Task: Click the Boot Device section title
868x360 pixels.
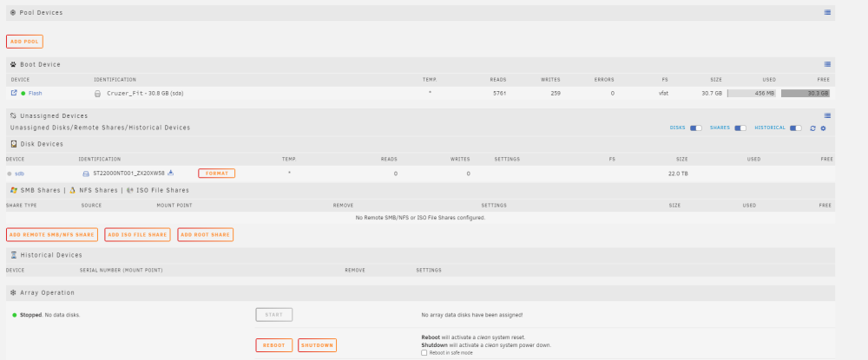Action: coord(41,64)
